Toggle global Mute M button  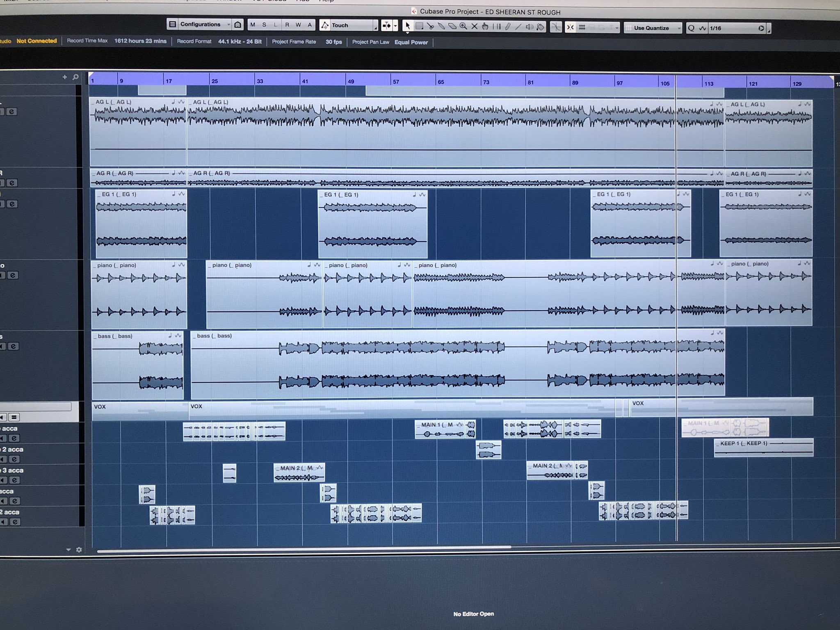pos(253,25)
